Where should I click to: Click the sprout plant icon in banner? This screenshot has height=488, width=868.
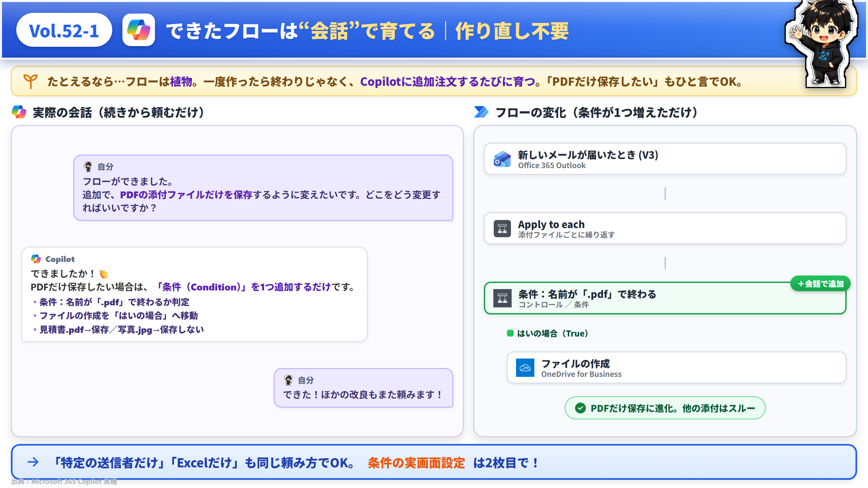[x=31, y=81]
